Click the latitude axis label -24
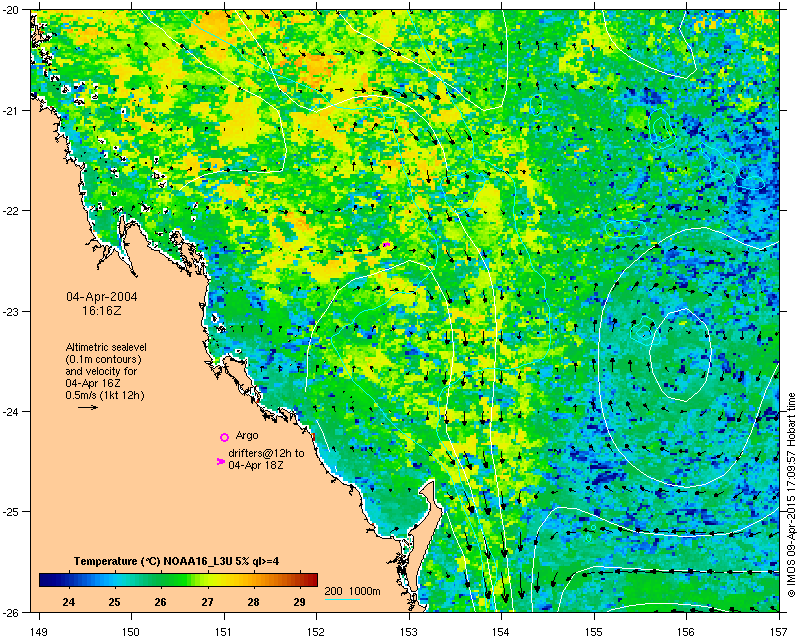This screenshot has height=640, width=800. pyautogui.click(x=11, y=411)
